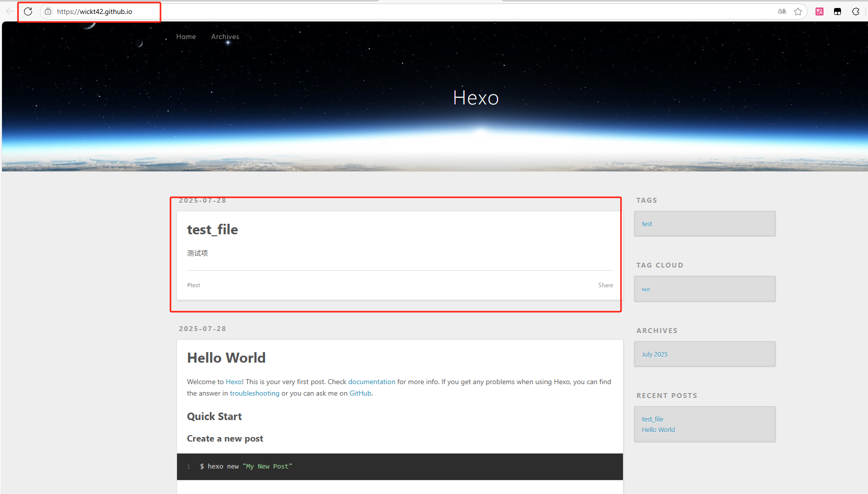Click the browser back arrow
868x494 pixels.
[x=9, y=11]
